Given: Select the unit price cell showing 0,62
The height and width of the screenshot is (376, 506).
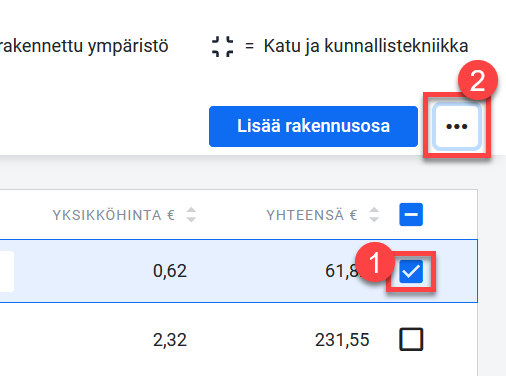Looking at the screenshot, I should coord(170,271).
